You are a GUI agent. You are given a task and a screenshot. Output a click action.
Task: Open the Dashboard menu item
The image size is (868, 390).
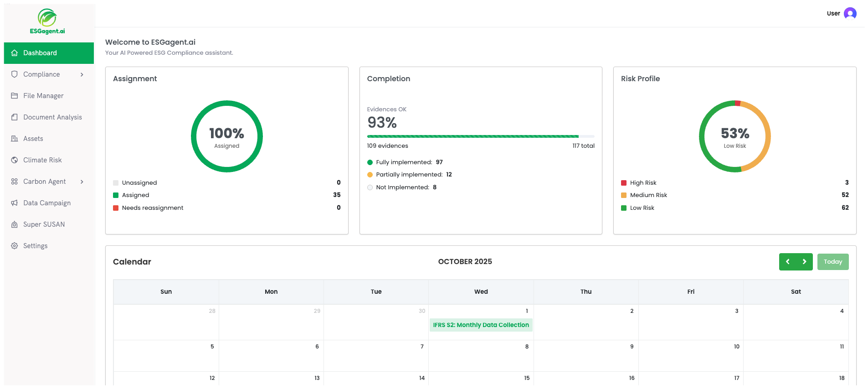pos(49,53)
